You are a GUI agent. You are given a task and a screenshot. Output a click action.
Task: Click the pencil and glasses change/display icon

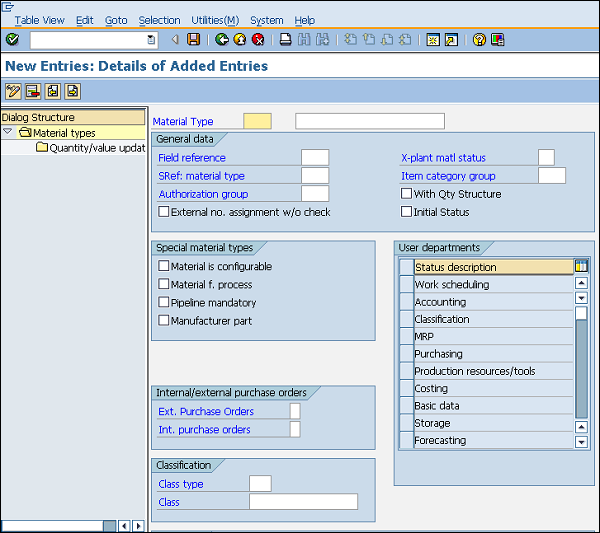[x=13, y=91]
